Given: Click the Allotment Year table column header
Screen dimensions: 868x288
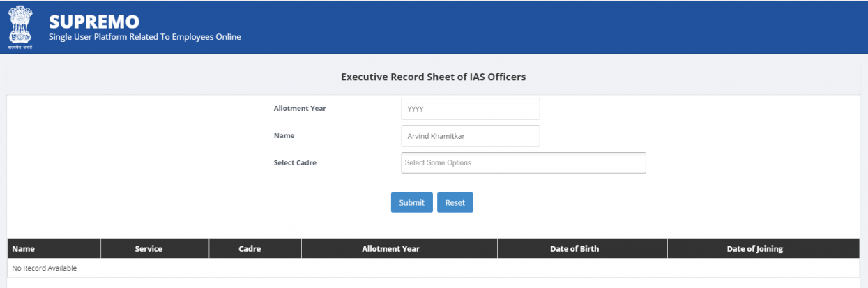Looking at the screenshot, I should pos(390,249).
